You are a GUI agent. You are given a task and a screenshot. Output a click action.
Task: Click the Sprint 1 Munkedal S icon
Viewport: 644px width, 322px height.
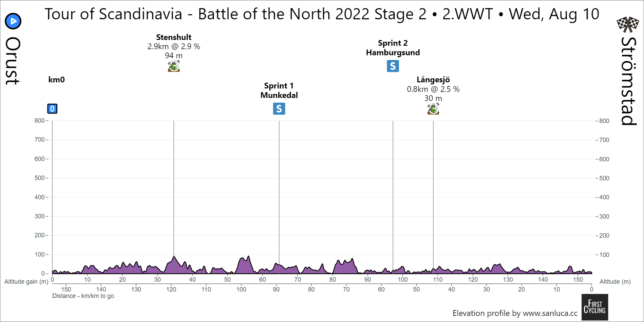pyautogui.click(x=279, y=109)
